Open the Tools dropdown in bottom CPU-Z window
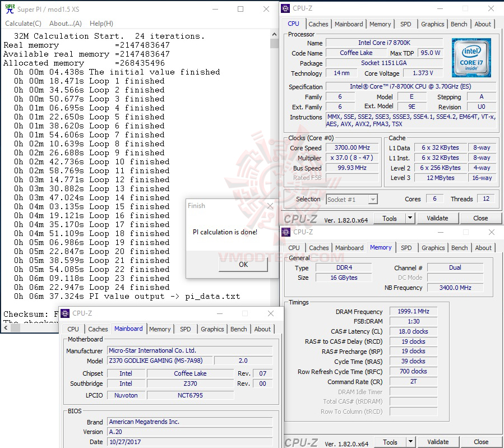Image resolution: width=504 pixels, height=448 pixels. pyautogui.click(x=409, y=441)
